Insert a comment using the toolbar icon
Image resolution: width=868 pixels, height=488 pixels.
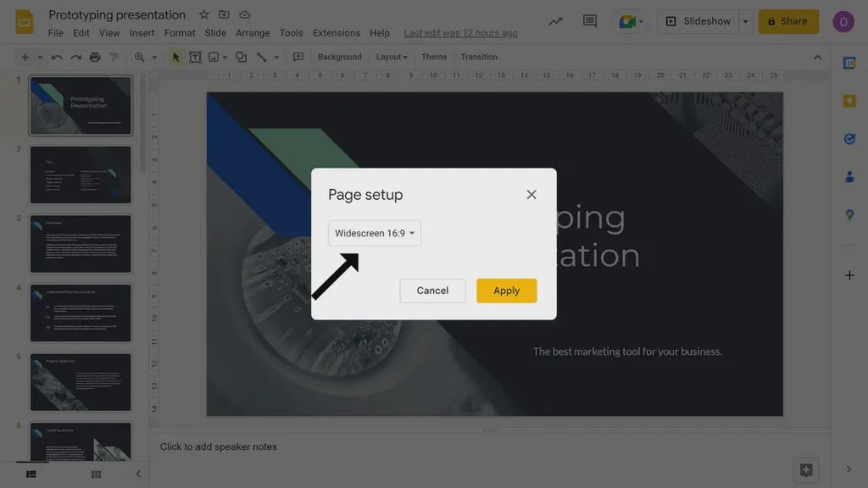click(298, 57)
